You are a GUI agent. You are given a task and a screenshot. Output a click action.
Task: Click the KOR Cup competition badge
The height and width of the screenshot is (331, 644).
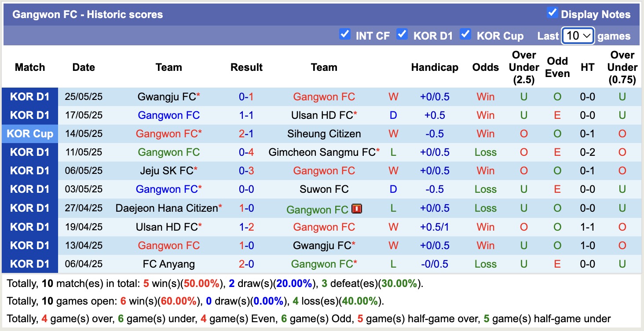click(29, 134)
